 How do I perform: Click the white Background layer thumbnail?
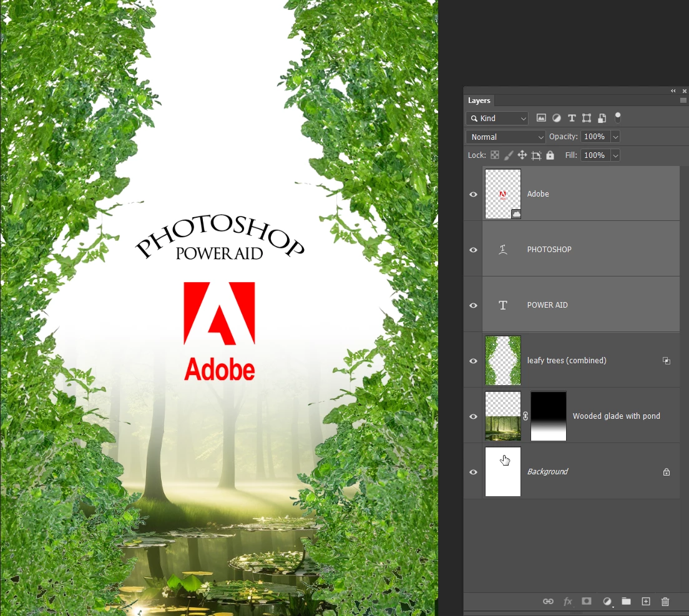point(502,471)
